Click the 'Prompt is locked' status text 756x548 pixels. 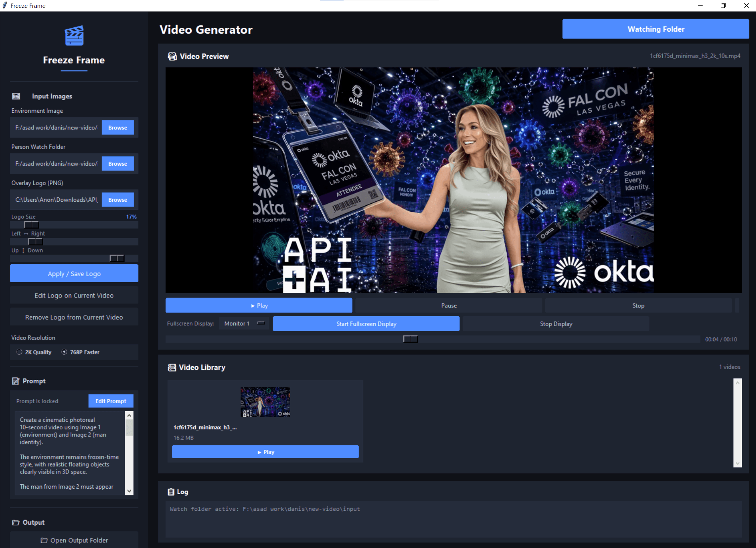click(x=37, y=401)
